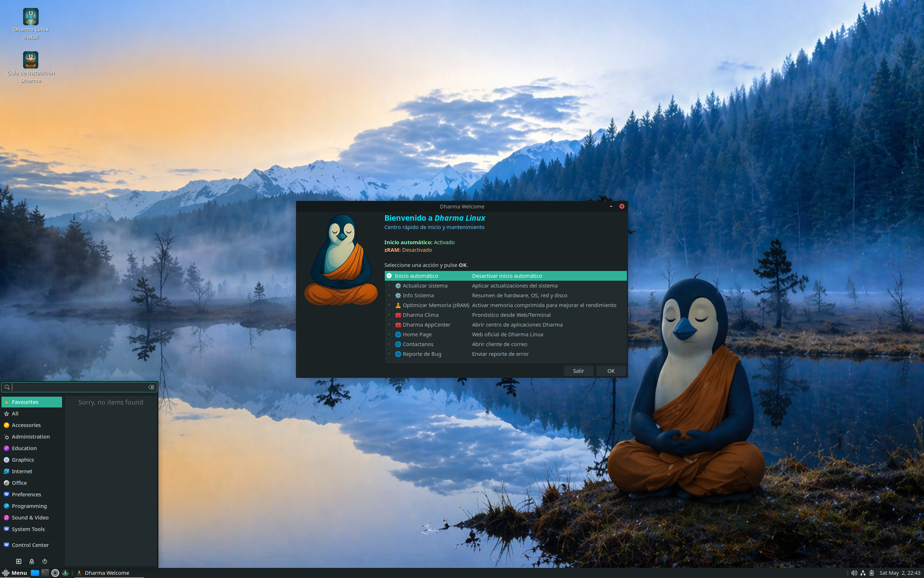Screen dimensions: 924x578
Task: Open the network connection tray icon
Action: point(863,573)
